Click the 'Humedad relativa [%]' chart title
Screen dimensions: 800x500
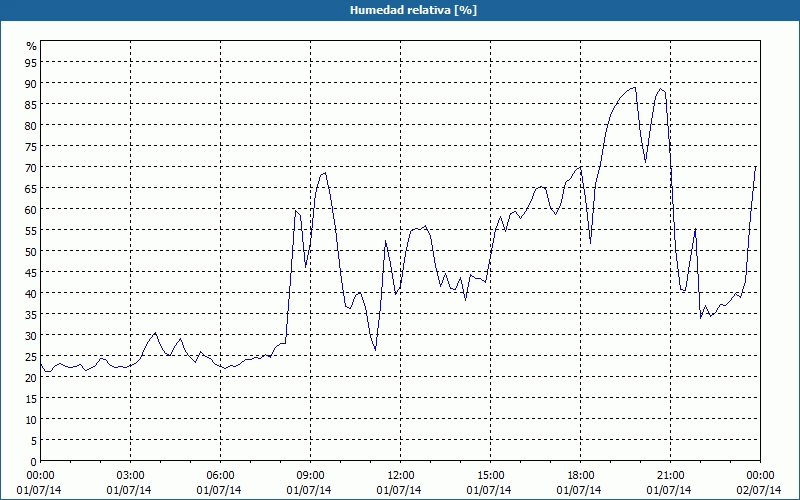(413, 10)
